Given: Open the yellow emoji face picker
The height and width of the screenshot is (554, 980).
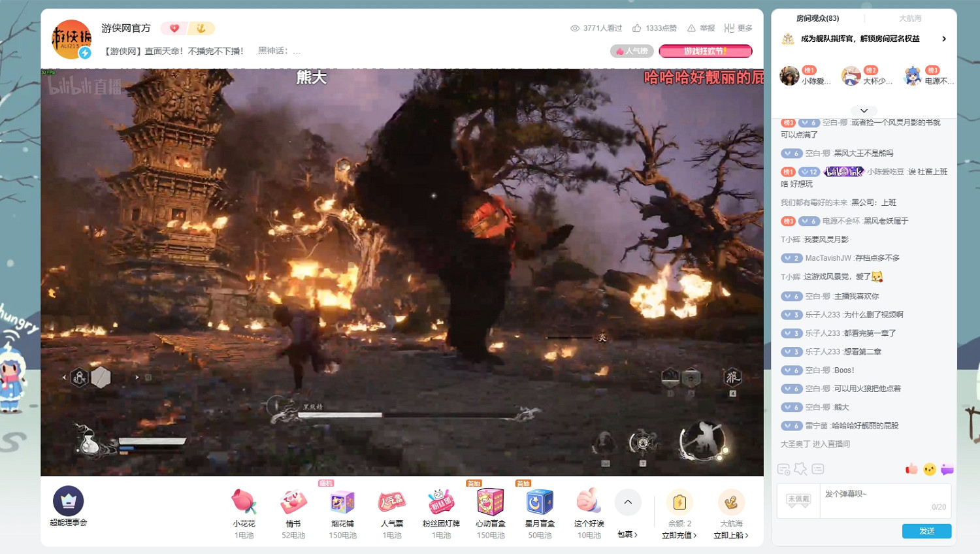Looking at the screenshot, I should tap(929, 469).
